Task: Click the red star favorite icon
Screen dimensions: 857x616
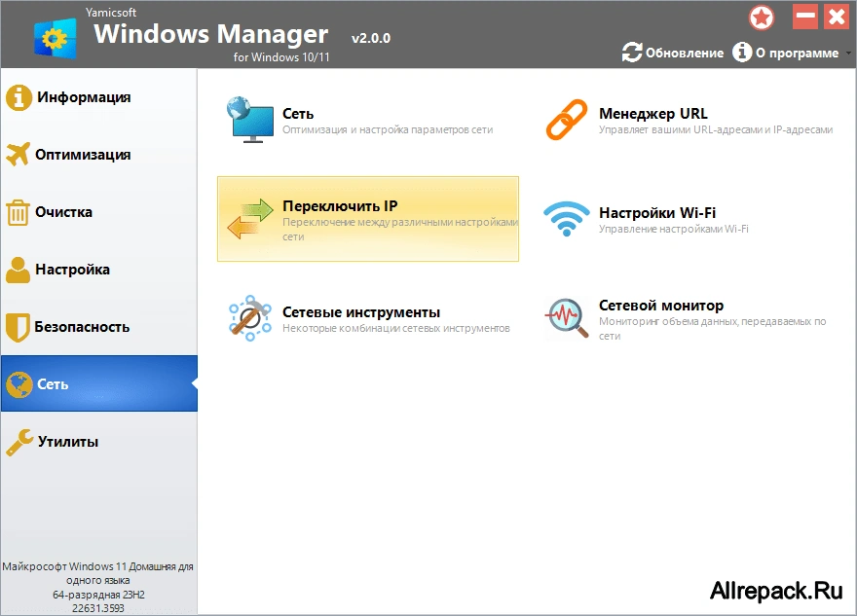Action: (762, 18)
